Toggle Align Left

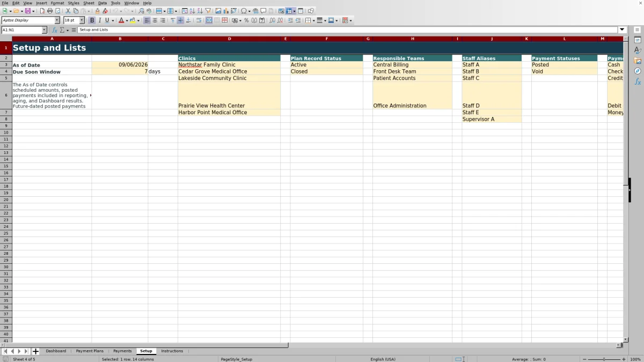point(147,20)
